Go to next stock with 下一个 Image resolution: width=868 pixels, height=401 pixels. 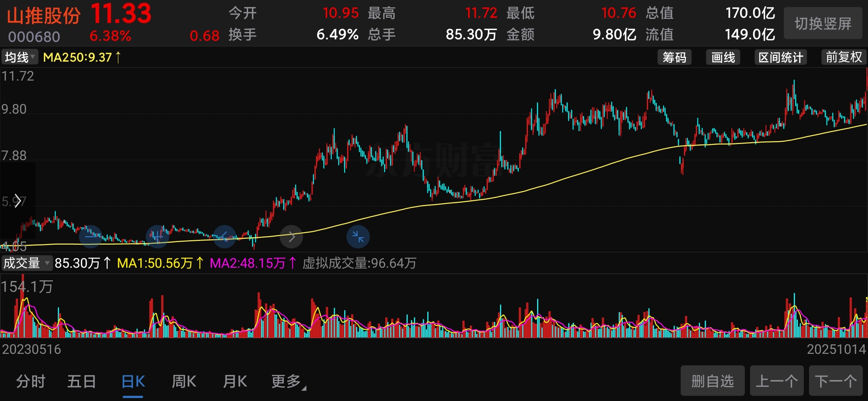tap(835, 381)
